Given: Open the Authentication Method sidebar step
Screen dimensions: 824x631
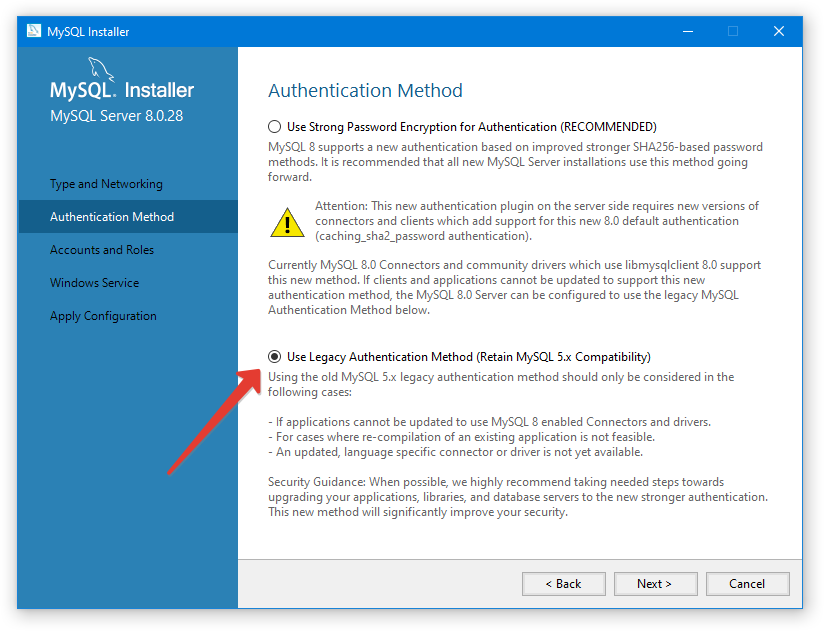Looking at the screenshot, I should click(112, 217).
